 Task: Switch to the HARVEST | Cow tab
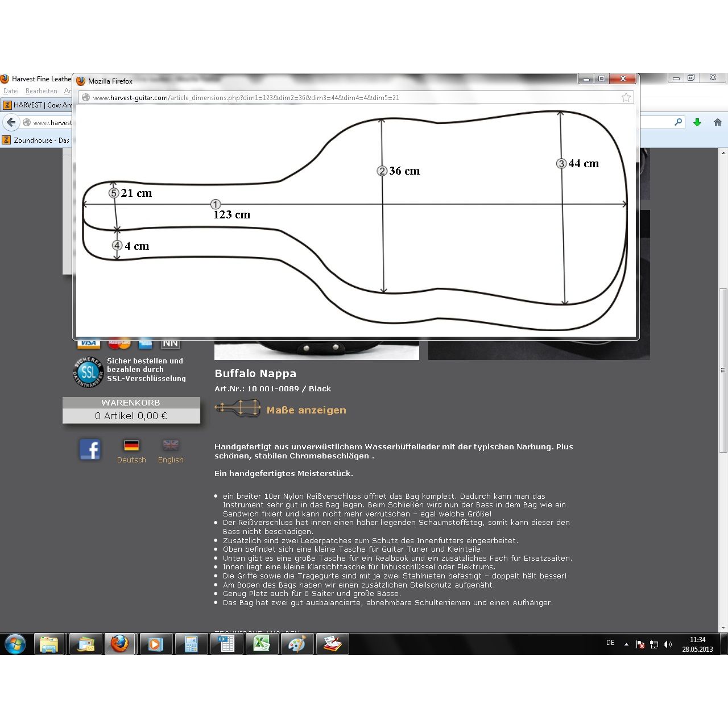[x=37, y=105]
